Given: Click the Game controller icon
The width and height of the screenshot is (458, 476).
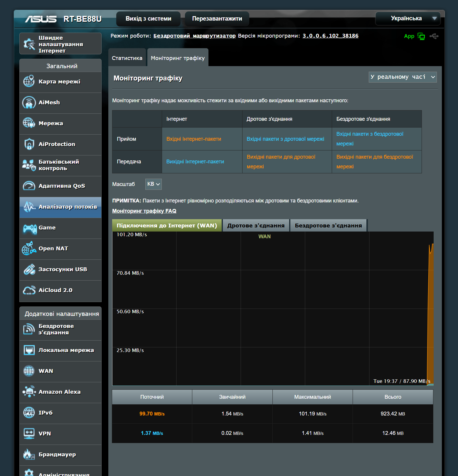Looking at the screenshot, I should [30, 228].
